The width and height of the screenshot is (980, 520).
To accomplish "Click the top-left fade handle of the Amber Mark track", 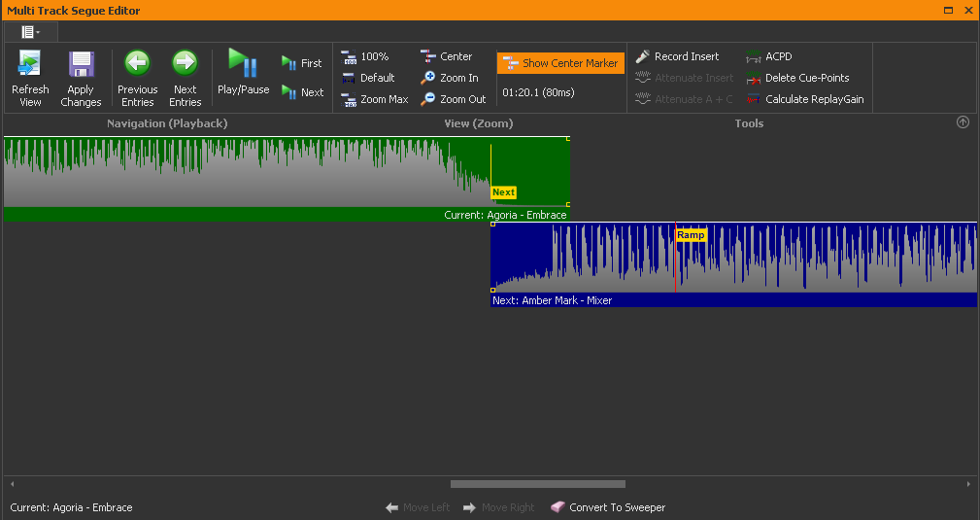I will tap(493, 224).
